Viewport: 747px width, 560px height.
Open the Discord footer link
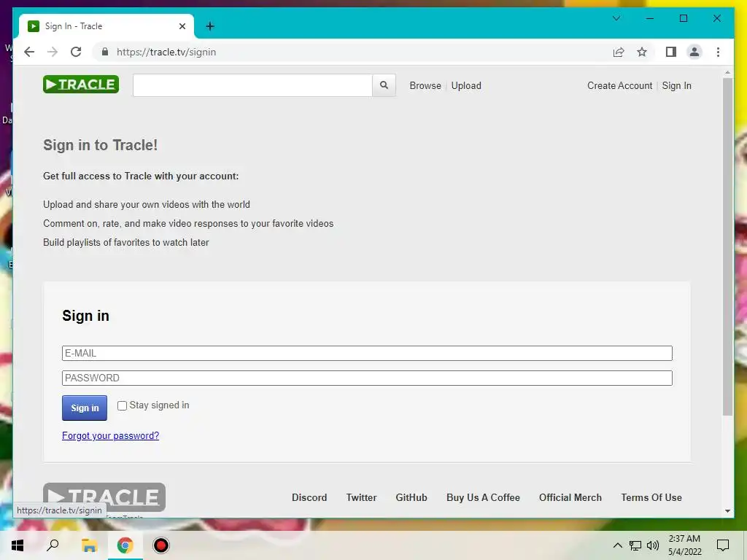tap(309, 497)
